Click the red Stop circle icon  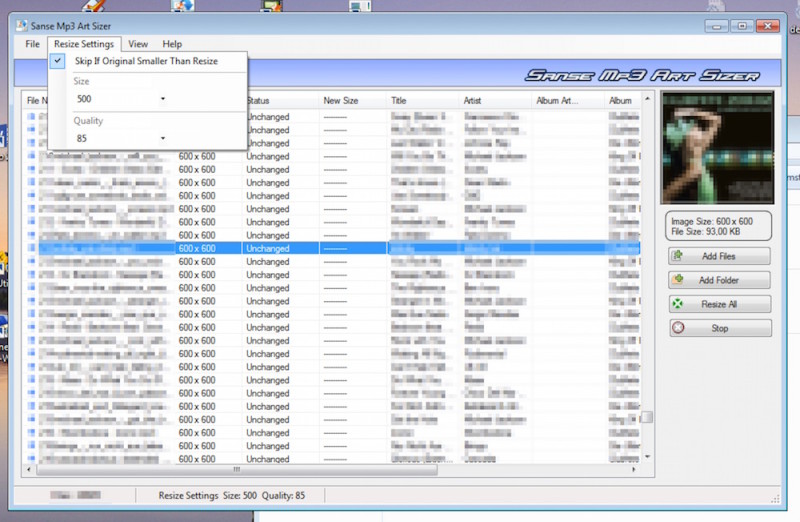coord(678,328)
